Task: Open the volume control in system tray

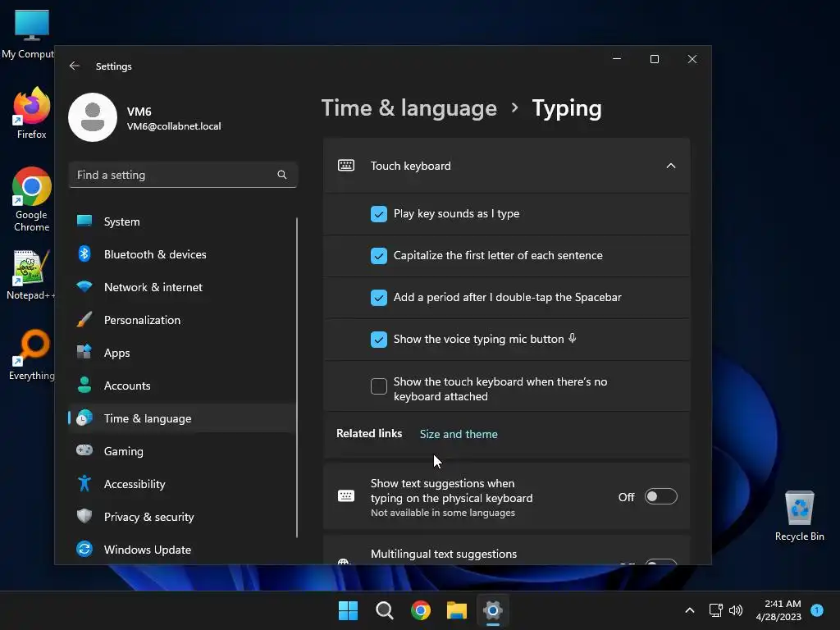Action: [736, 610]
